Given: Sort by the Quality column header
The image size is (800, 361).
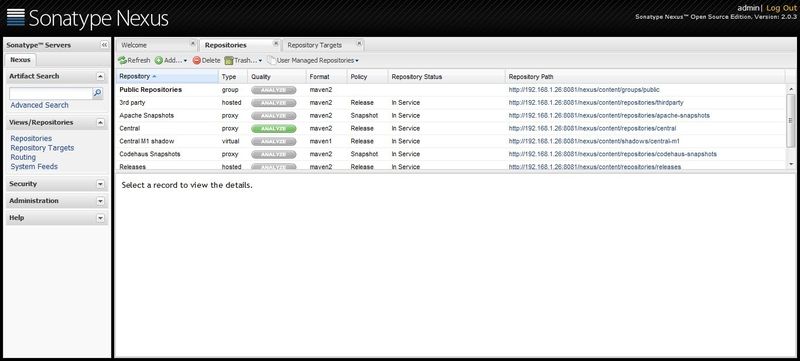Looking at the screenshot, I should pos(277,76).
